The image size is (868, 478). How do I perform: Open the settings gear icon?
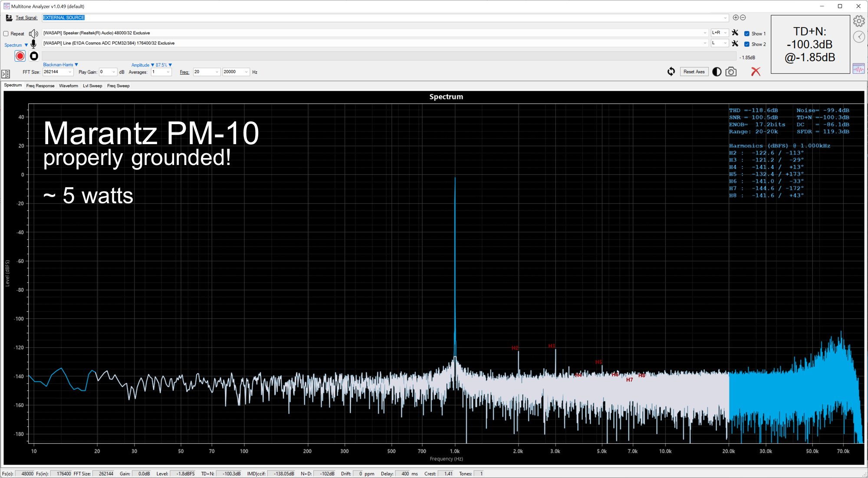point(859,21)
